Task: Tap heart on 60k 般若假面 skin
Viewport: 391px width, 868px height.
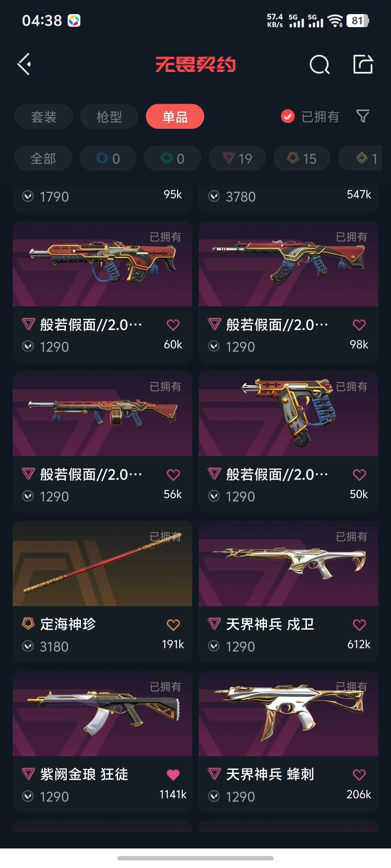Action: pos(173,325)
